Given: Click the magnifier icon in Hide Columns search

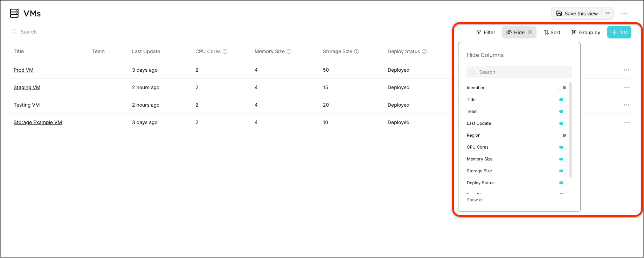Looking at the screenshot, I should point(473,72).
